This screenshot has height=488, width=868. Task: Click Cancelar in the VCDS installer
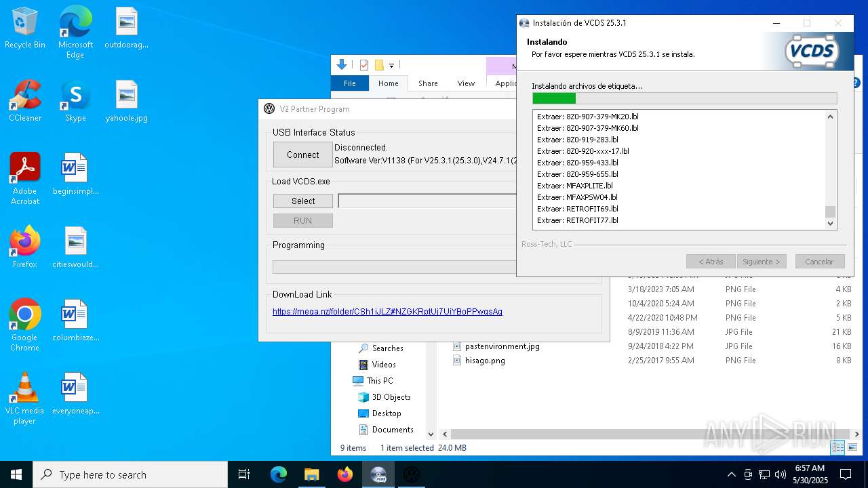819,262
